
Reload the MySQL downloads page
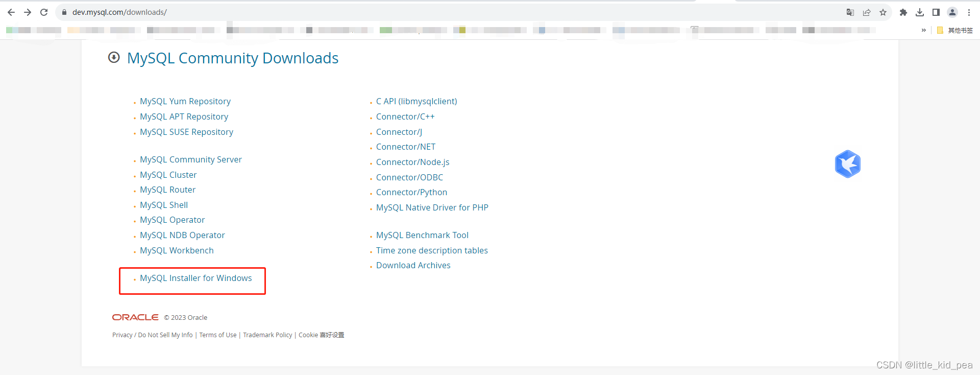44,12
